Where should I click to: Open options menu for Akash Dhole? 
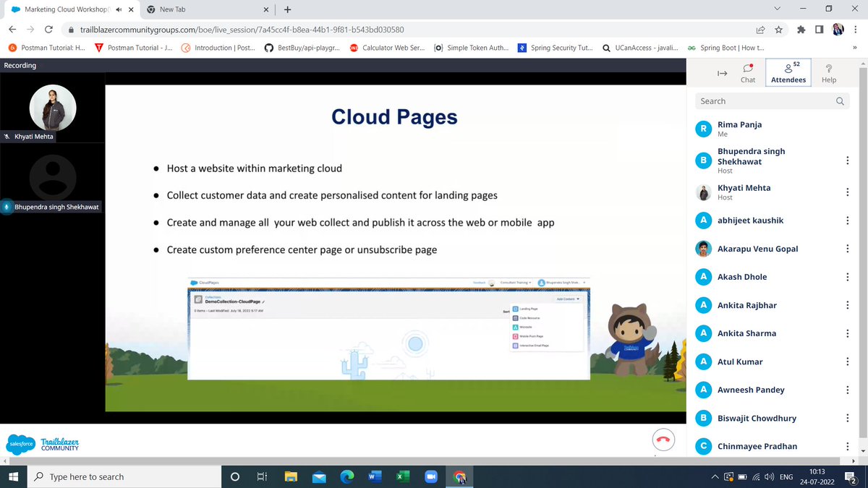coord(847,277)
